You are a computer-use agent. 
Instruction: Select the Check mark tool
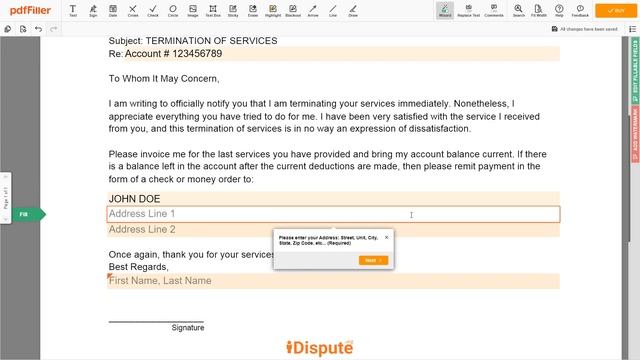153,11
